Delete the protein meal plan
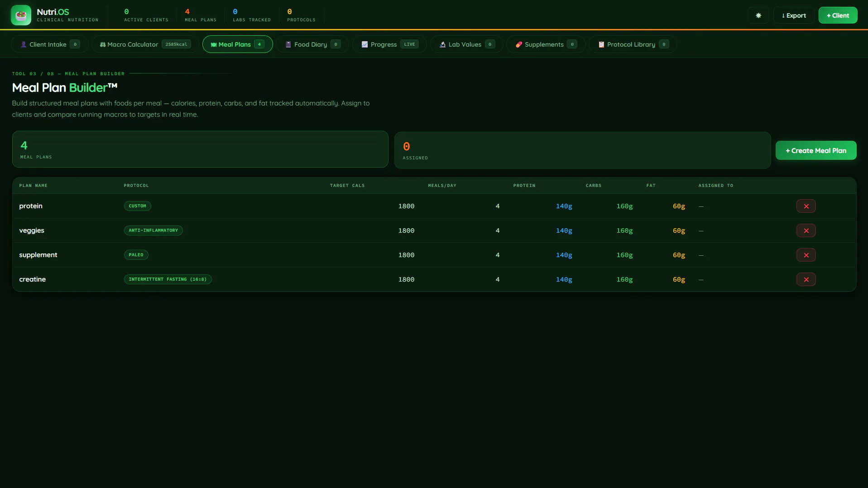Screen dimensions: 868x488 point(806,206)
